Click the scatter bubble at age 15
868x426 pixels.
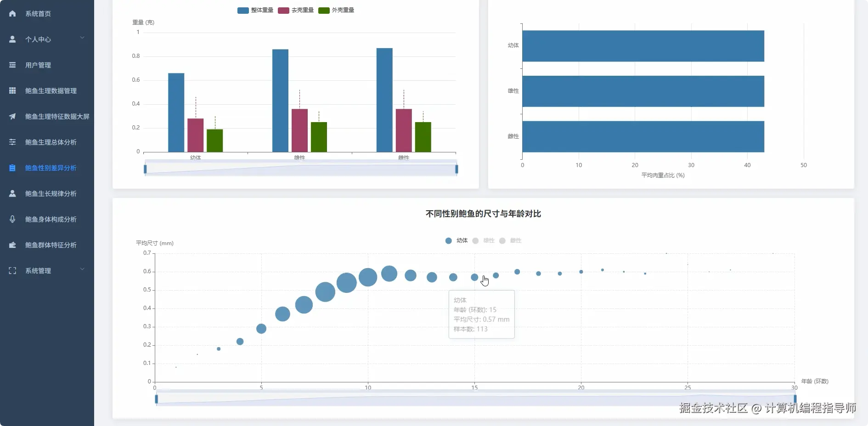coord(474,277)
